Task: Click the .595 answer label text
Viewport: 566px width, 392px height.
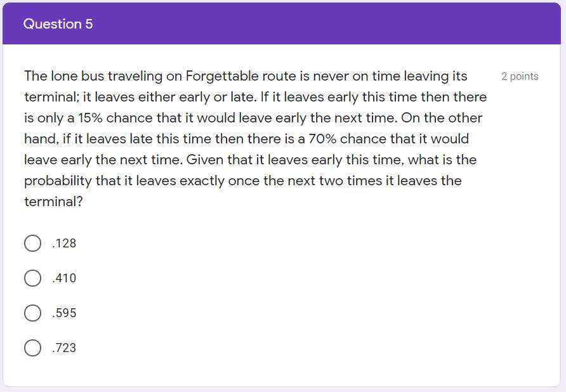Action: point(63,313)
